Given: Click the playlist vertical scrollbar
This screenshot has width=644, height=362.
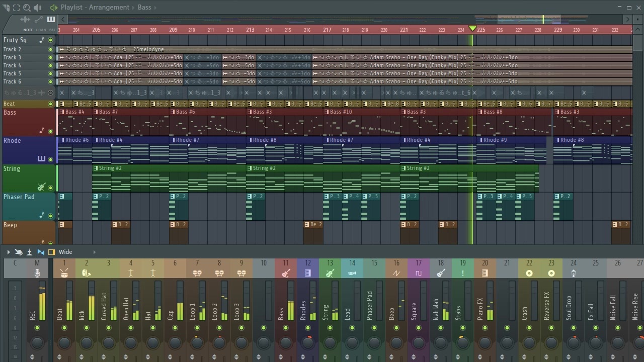Looking at the screenshot, I should click(x=638, y=43).
